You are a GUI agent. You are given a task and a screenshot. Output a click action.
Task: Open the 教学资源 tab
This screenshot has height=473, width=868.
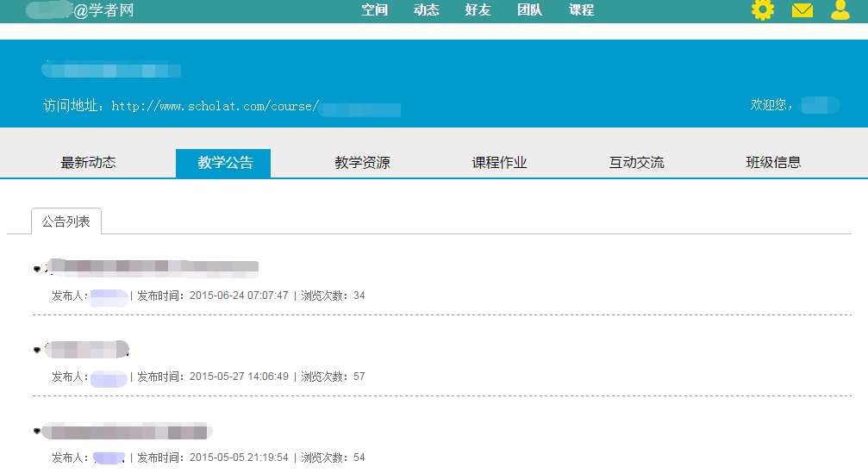362,163
